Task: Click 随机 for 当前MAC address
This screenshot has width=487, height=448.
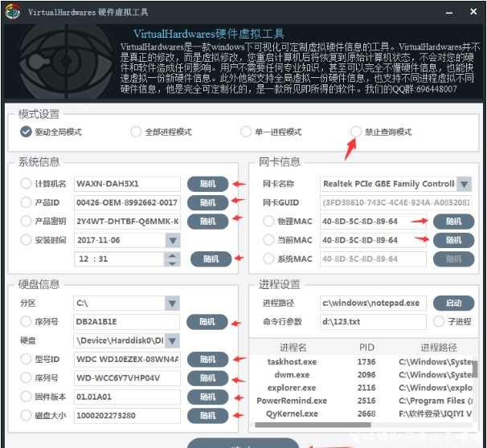Action: [454, 240]
